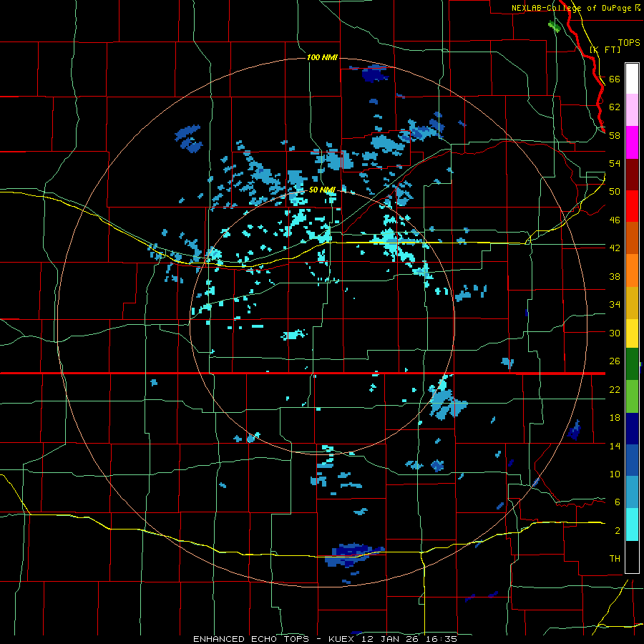The height and width of the screenshot is (644, 644).
Task: Click the "TH" threshold label
Action: 615,559
